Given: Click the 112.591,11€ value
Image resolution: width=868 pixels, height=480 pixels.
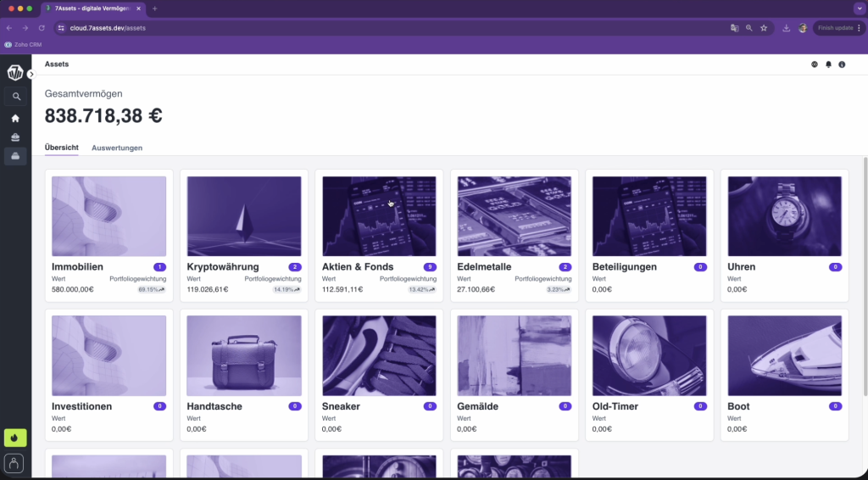Looking at the screenshot, I should [x=342, y=289].
